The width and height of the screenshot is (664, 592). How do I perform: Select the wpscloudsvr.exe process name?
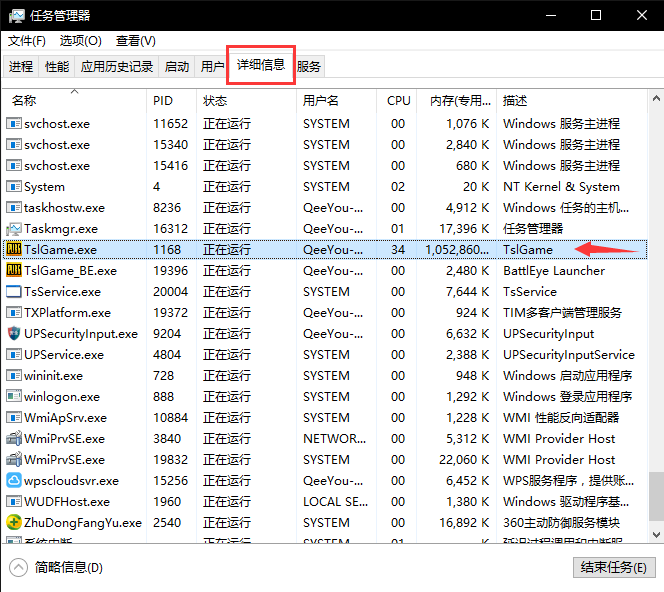[72, 481]
